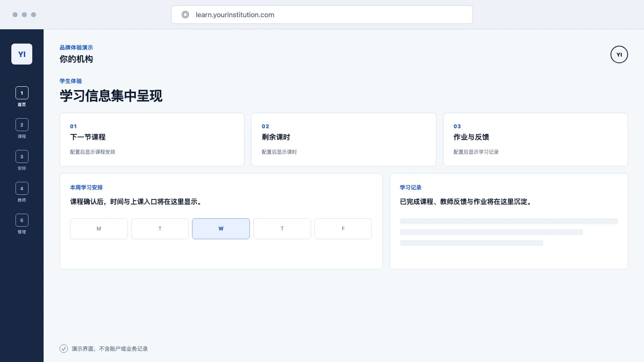Choose the first T day after M

tap(160, 229)
